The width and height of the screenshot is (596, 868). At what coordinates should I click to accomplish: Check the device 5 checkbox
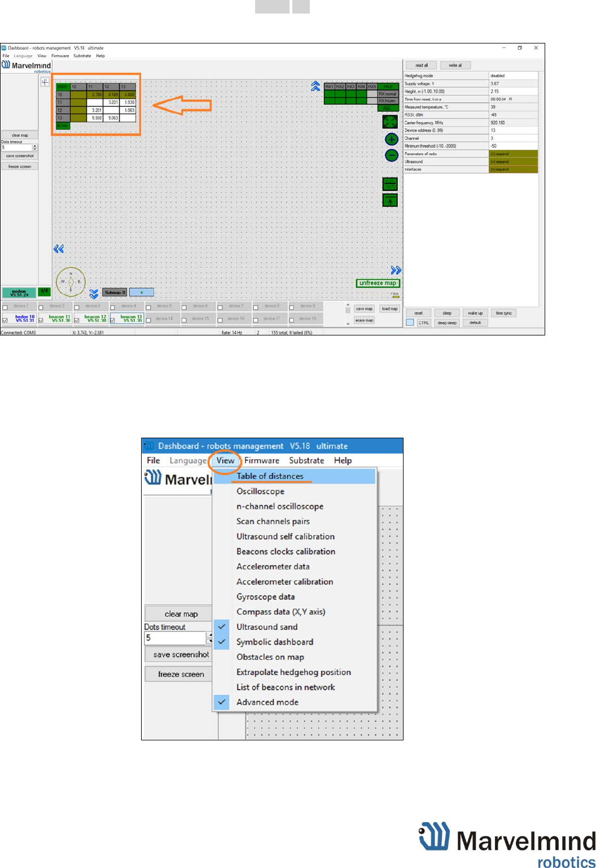coord(148,307)
